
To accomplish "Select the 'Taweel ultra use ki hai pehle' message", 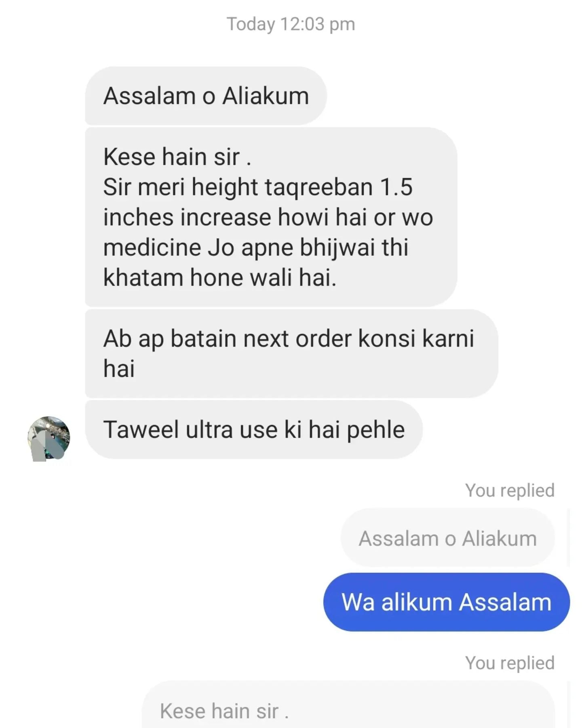I will 254,430.
